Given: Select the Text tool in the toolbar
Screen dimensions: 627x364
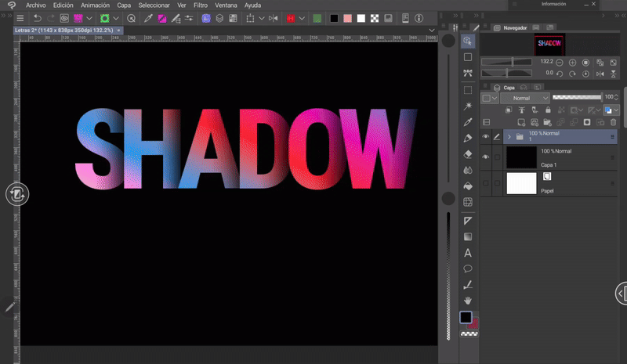Looking at the screenshot, I should [468, 253].
